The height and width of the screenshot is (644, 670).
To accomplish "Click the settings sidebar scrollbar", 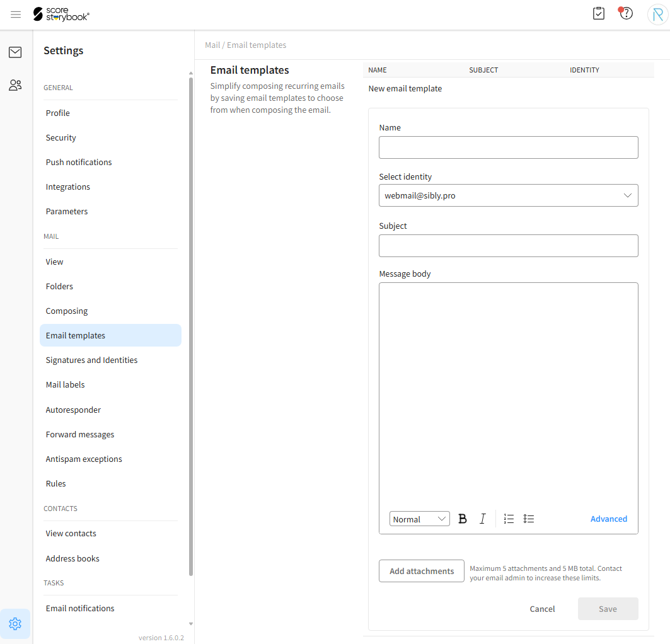I will [x=191, y=326].
